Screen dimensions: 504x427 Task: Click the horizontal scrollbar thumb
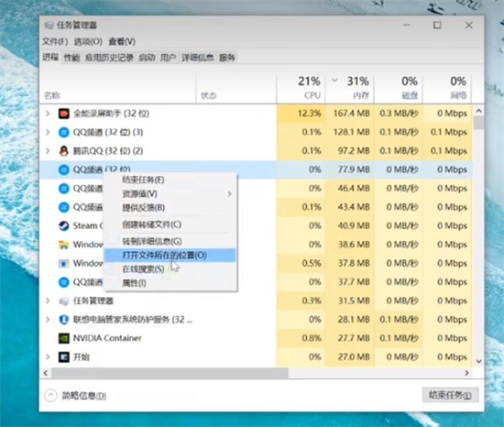(170, 373)
